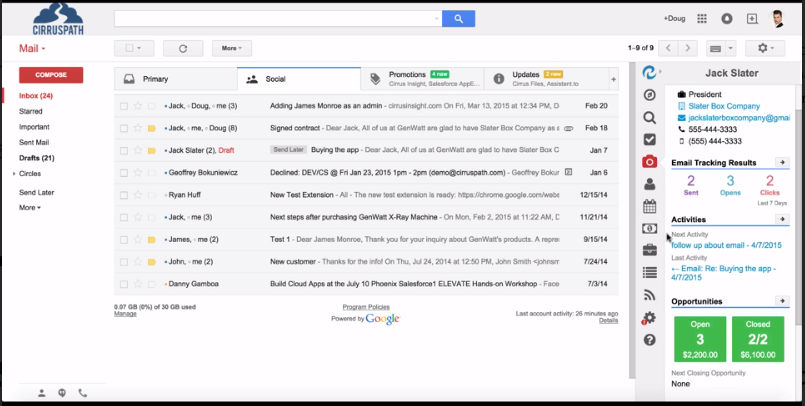Click the hangouts chat icon at bottom left
This screenshot has width=805, height=406.
(x=62, y=393)
